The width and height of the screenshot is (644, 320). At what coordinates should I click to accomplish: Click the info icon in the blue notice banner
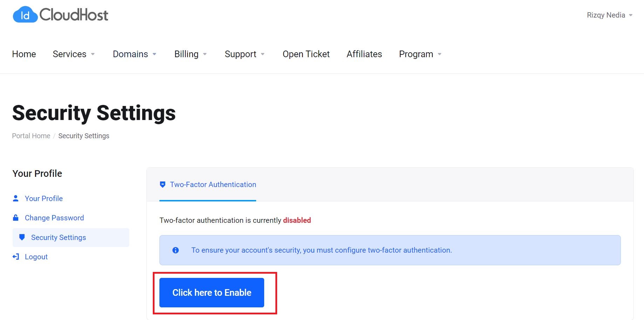pyautogui.click(x=175, y=250)
